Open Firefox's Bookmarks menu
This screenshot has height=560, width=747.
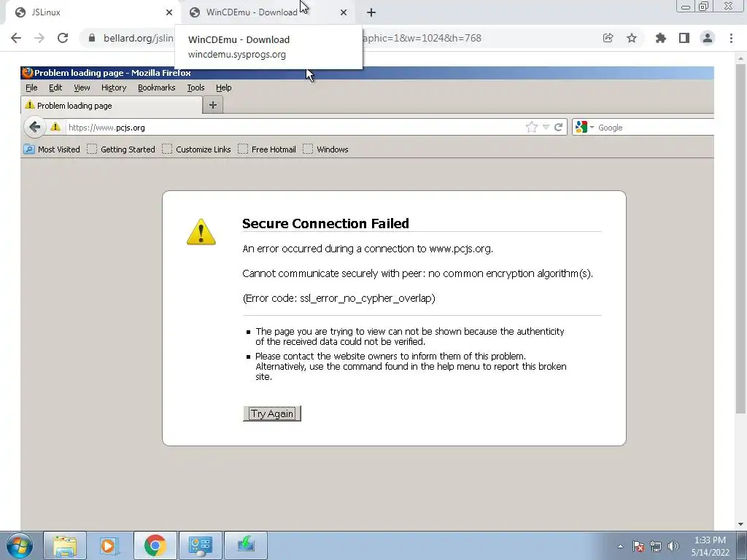point(156,87)
